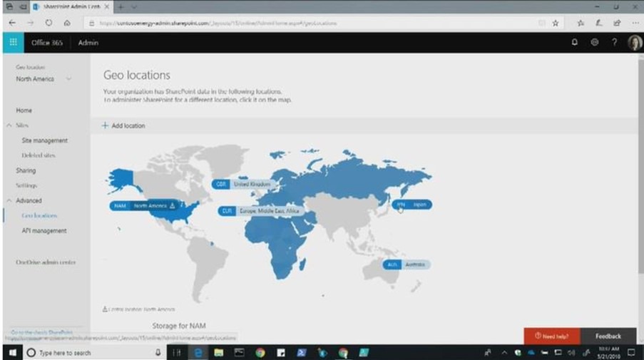
Task: Add page to favorites with star icon
Action: 556,24
